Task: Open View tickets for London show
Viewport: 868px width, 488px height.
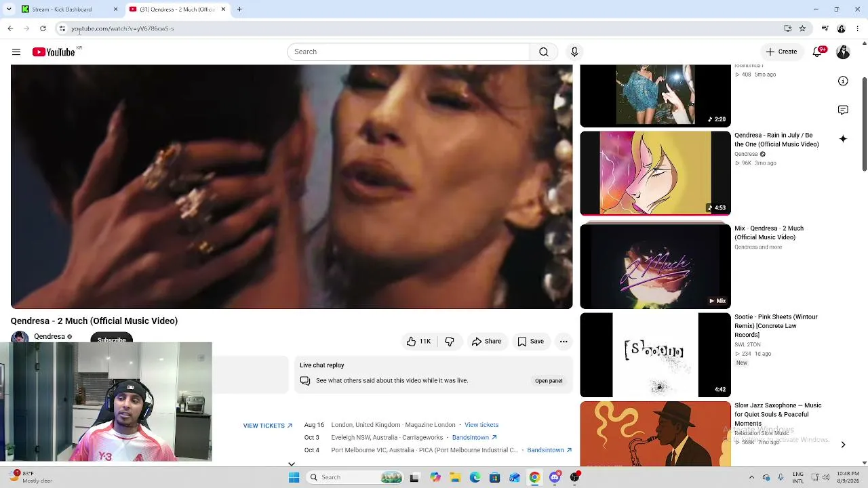Action: 481,425
